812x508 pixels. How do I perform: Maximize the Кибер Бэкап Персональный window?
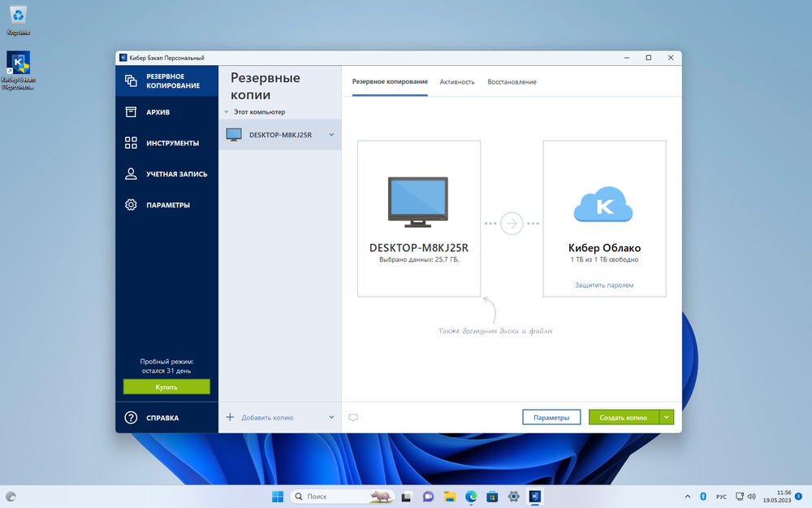[648, 58]
